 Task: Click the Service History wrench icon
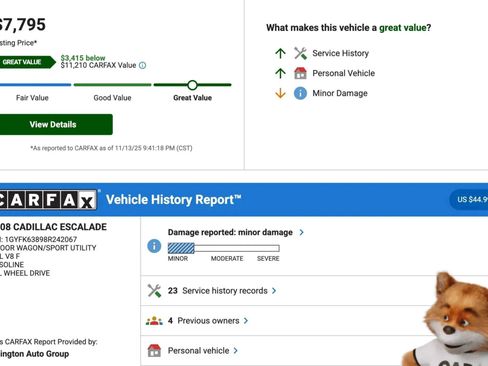(300, 53)
